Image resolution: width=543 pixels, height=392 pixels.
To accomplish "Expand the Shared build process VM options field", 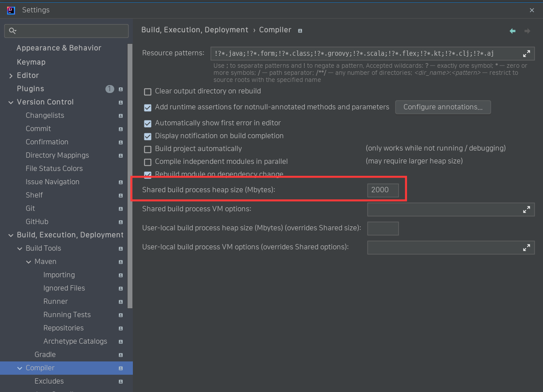I will point(527,210).
